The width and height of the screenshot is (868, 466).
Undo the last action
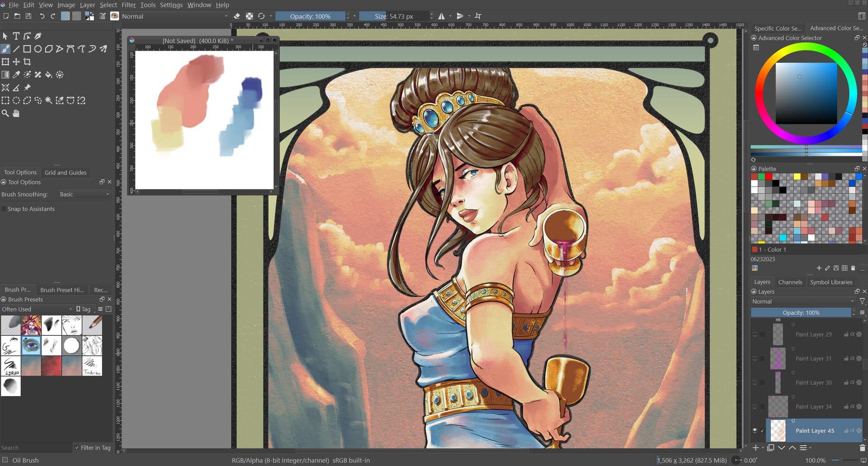click(42, 16)
